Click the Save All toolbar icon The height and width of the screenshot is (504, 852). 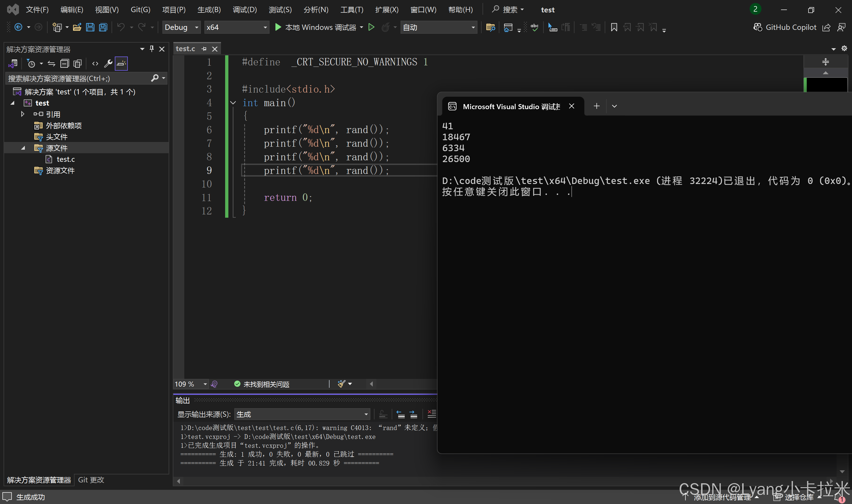pos(103,27)
